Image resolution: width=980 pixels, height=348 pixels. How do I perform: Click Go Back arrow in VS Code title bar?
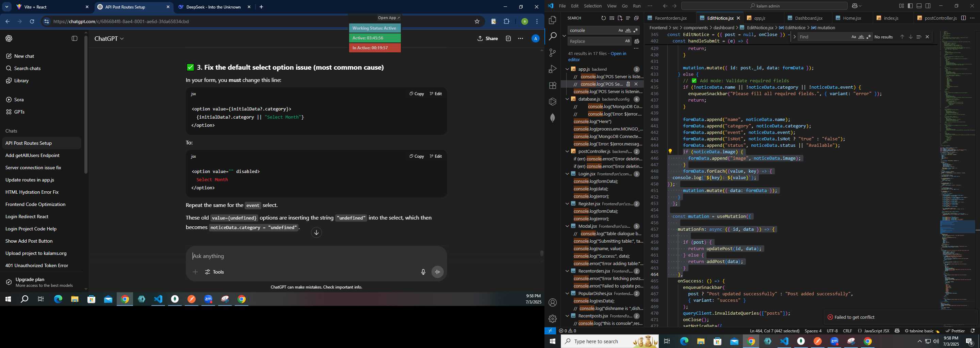(665, 6)
